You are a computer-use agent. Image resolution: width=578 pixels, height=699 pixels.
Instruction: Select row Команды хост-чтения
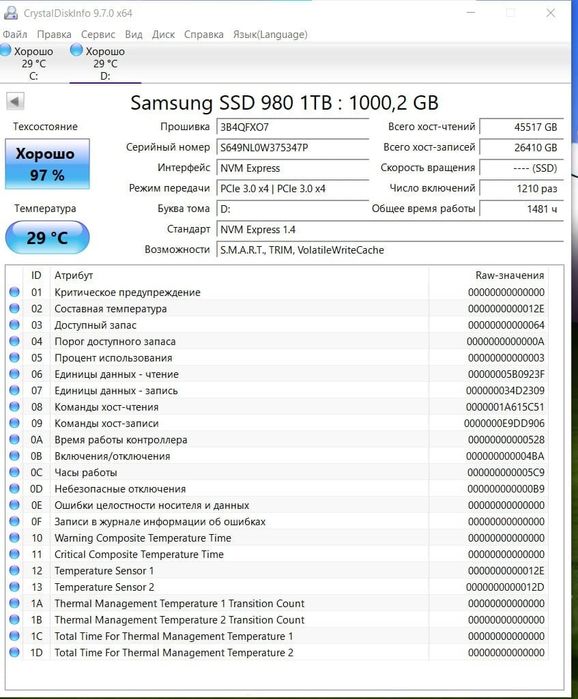click(x=278, y=407)
